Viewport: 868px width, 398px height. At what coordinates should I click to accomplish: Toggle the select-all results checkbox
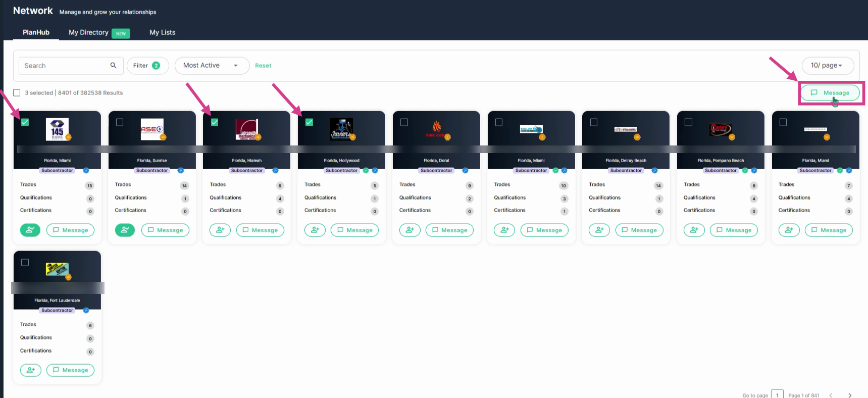[17, 93]
